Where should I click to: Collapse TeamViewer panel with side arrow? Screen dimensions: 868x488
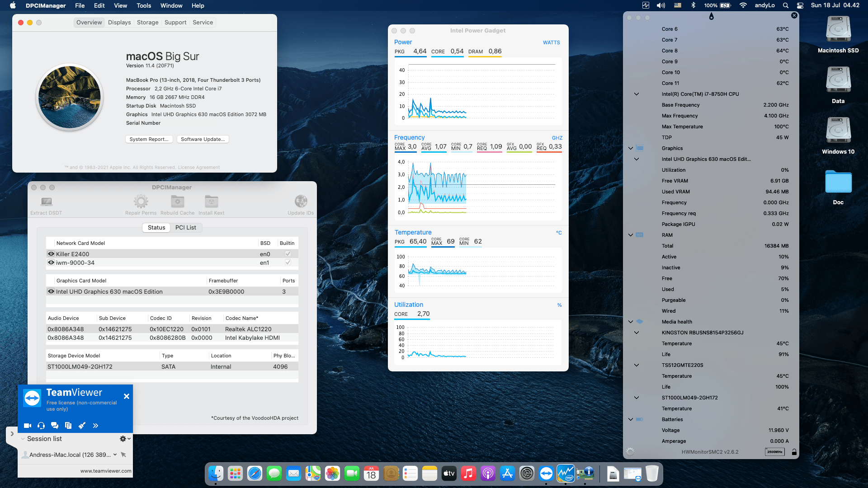tap(12, 434)
